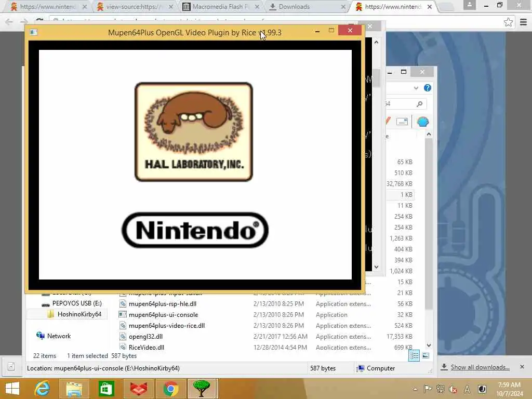Select the active Nintendo tab
Screen dimensions: 532x399
coord(394,6)
